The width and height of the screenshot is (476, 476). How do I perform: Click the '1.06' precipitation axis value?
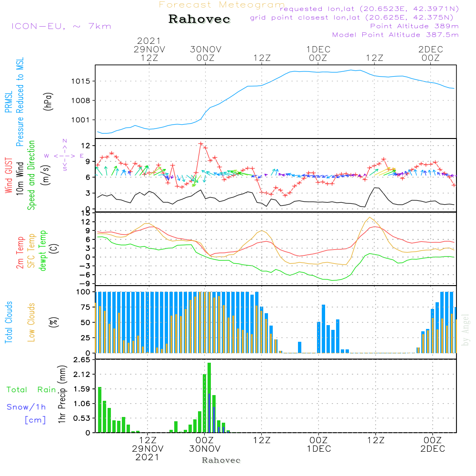coord(82,404)
